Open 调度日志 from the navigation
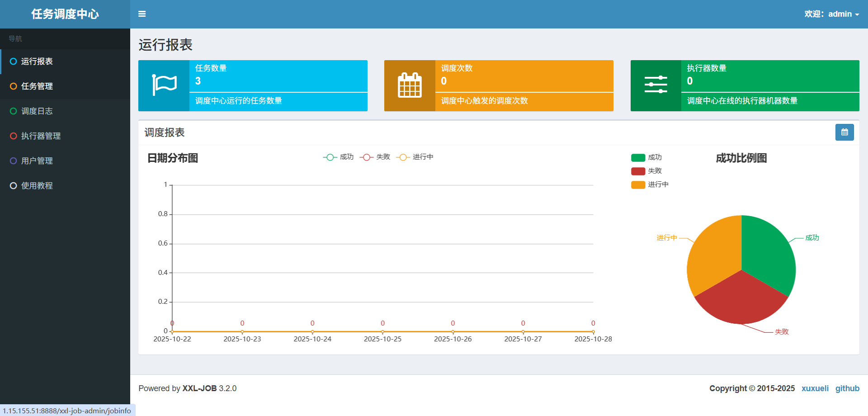The width and height of the screenshot is (868, 416). [65, 111]
